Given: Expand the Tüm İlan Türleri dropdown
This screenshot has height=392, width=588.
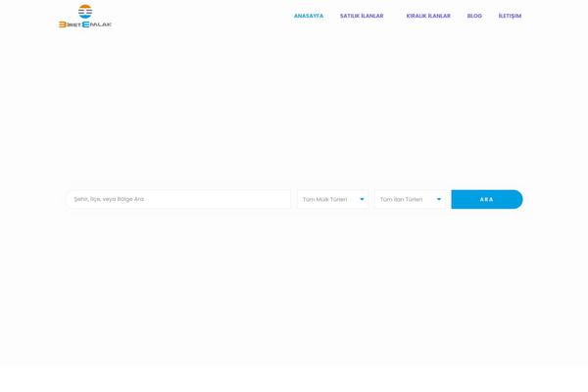Looking at the screenshot, I should click(411, 199).
